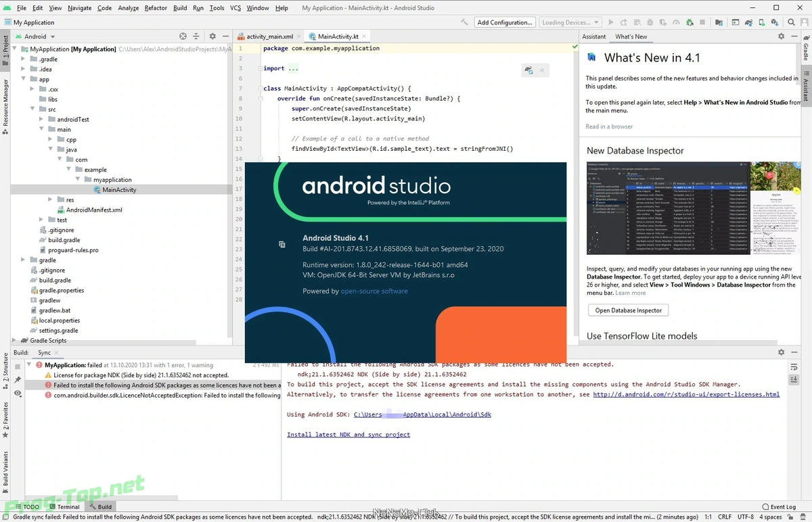
Task: Click copy icon on About dialog
Action: coord(282,244)
